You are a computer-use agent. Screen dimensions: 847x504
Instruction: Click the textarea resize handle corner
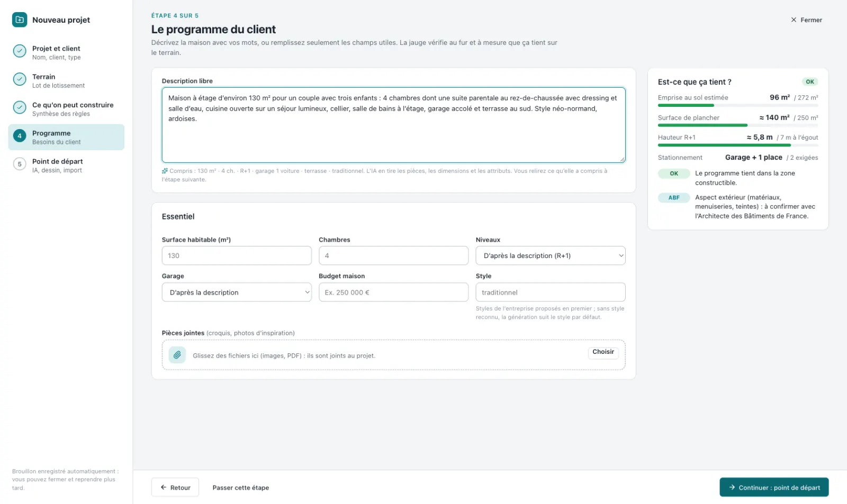coord(622,159)
